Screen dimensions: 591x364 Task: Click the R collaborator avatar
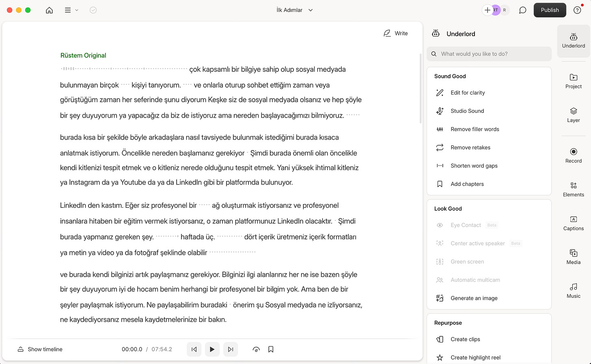(x=505, y=10)
